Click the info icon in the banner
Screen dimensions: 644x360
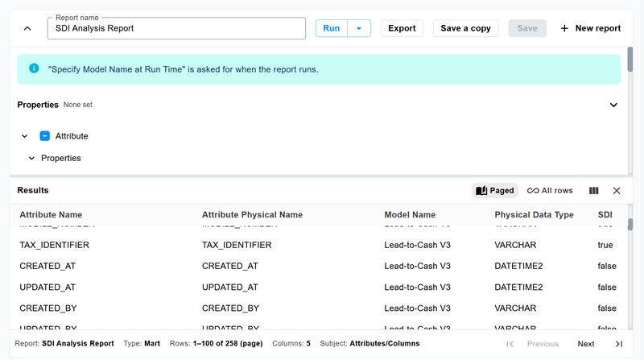click(34, 68)
